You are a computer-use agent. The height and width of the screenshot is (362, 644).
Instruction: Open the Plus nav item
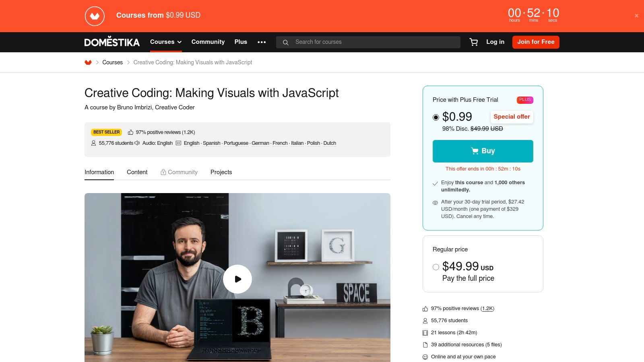241,42
